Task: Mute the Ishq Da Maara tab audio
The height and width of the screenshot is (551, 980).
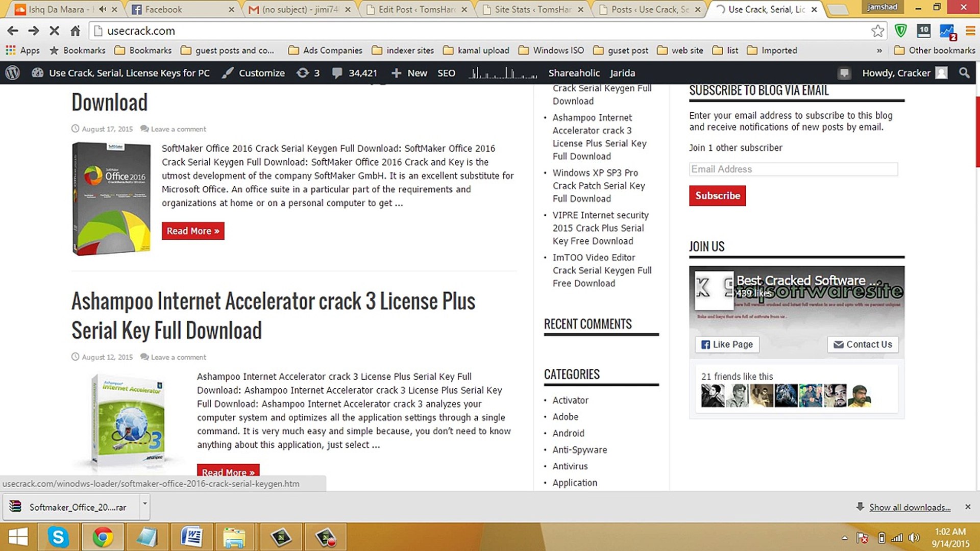Action: pyautogui.click(x=102, y=9)
